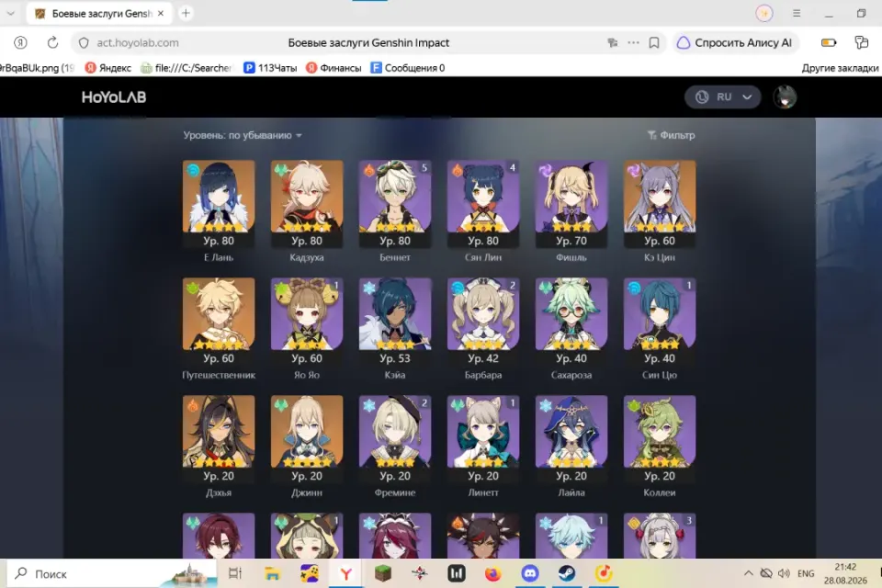Launch Steam from the taskbar
This screenshot has height=588, width=882.
pos(567,573)
